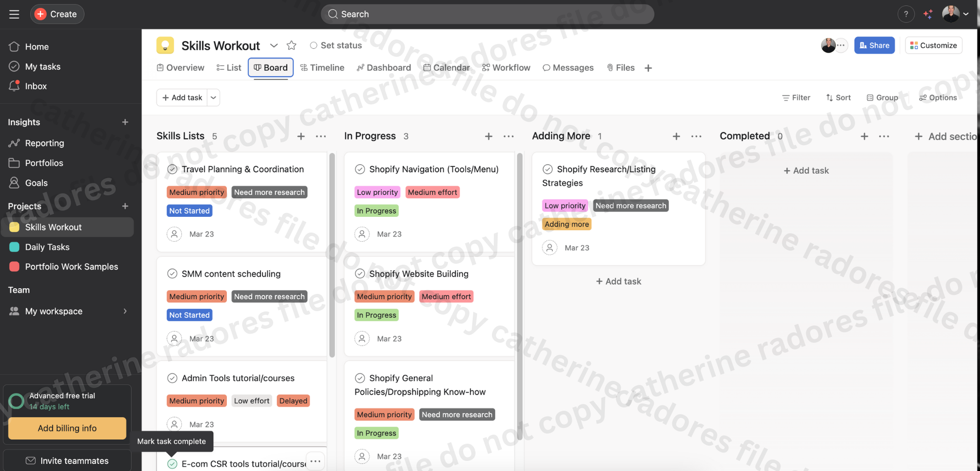Click Set status for the project
Screen dimensions: 980x471
(336, 45)
